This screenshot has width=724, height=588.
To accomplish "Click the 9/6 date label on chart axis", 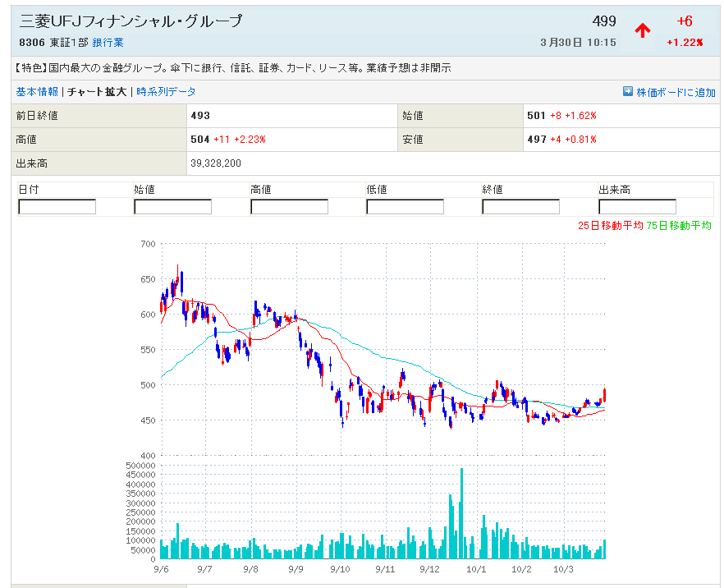I will pos(161,569).
